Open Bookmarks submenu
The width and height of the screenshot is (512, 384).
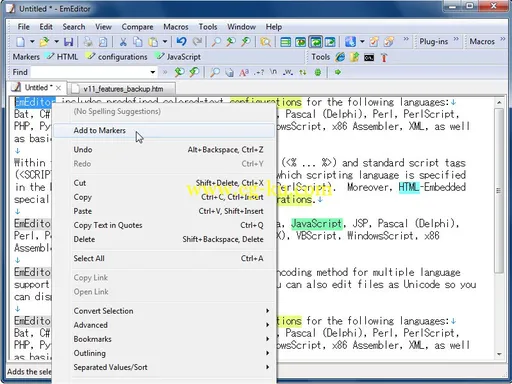point(164,339)
